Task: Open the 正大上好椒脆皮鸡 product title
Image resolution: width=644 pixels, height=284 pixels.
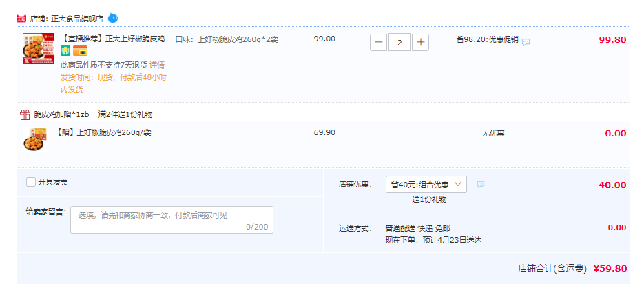Action: pyautogui.click(x=116, y=39)
